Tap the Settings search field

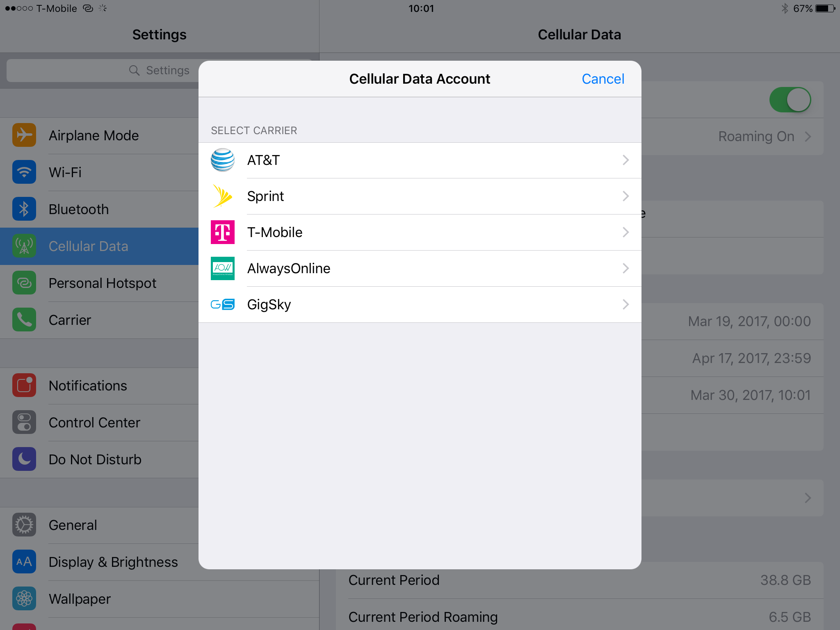tap(103, 71)
